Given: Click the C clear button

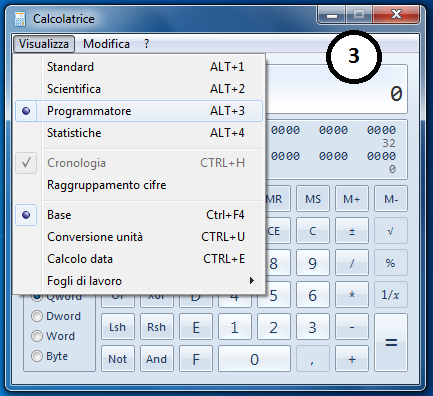Looking at the screenshot, I should (x=313, y=231).
